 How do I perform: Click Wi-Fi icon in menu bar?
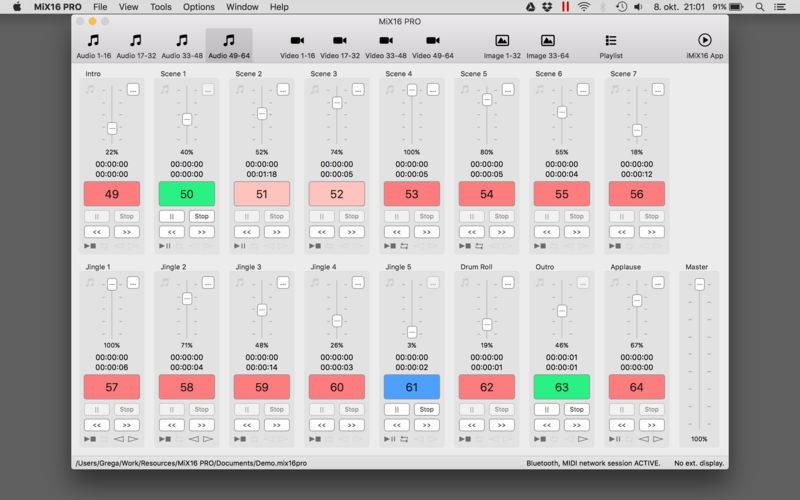pyautogui.click(x=583, y=7)
